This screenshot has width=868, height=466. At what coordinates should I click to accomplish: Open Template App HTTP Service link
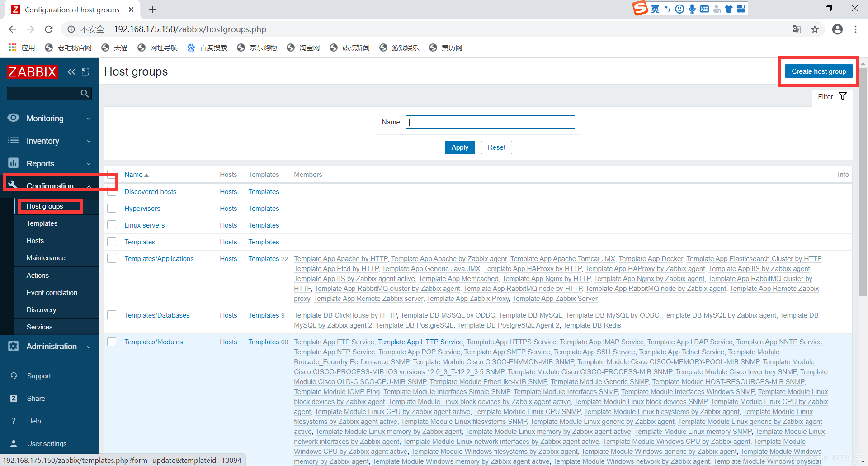coord(420,342)
